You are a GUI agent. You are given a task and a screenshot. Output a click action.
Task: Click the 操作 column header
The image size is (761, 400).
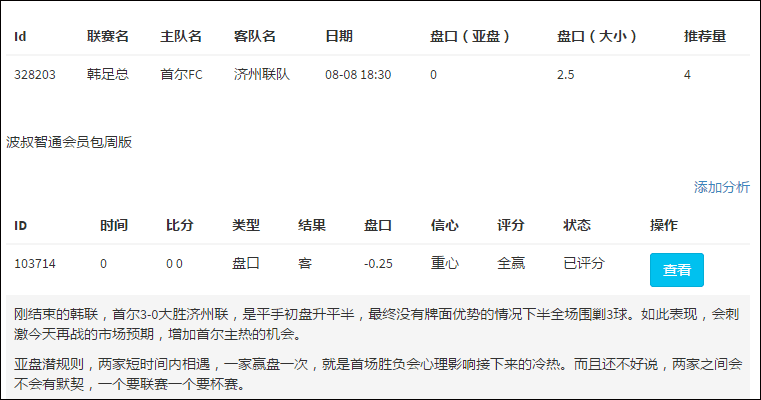[664, 225]
